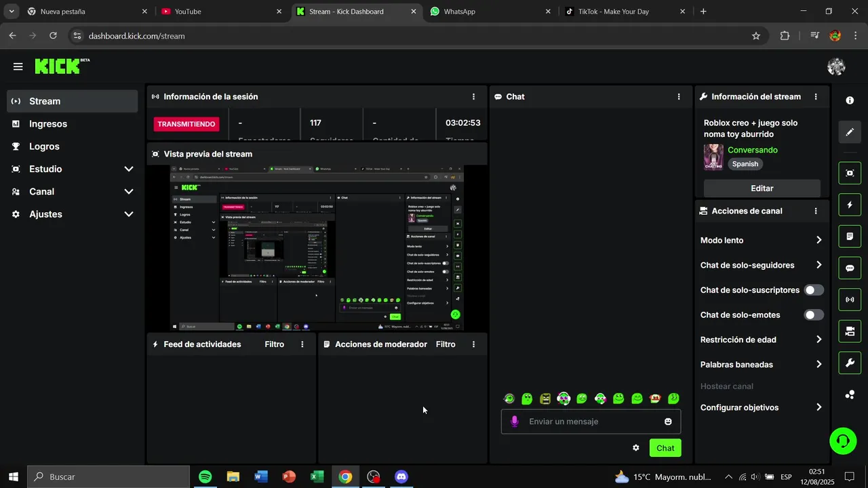Insert the first emote in the emote row
Screen dimensions: 868x488
[x=509, y=399]
